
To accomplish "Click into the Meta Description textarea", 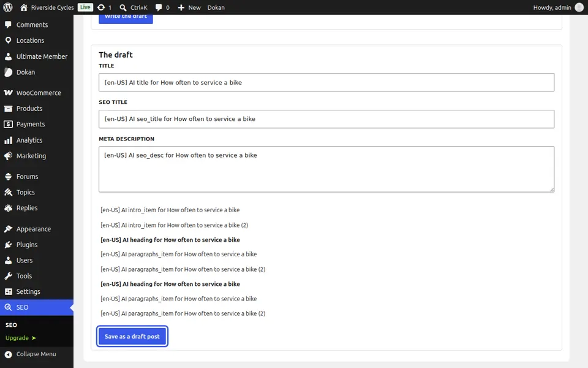I will coord(326,169).
